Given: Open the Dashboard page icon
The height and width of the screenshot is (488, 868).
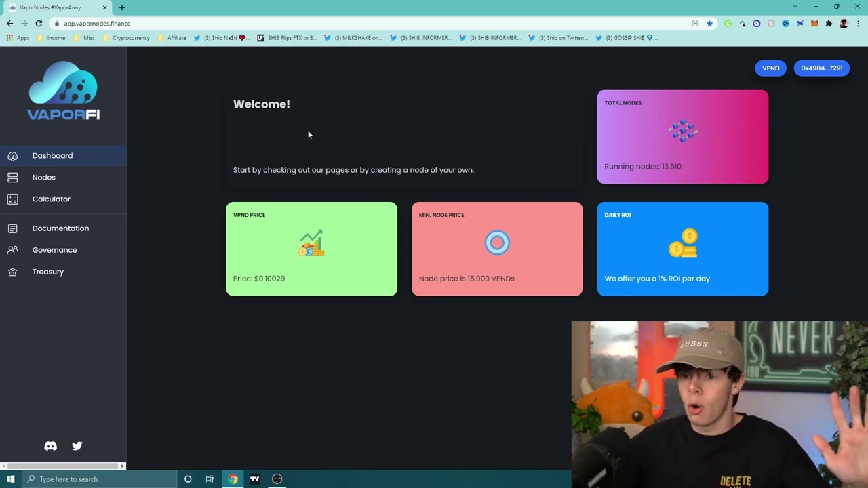Looking at the screenshot, I should click(12, 156).
